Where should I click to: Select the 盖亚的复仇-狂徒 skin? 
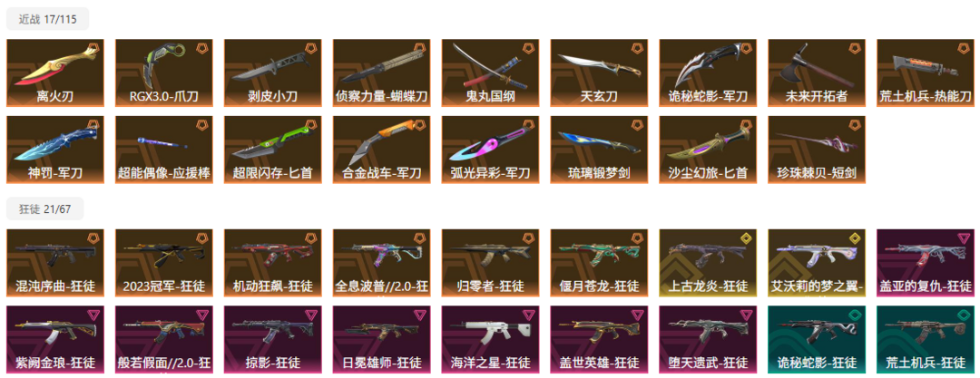[925, 263]
